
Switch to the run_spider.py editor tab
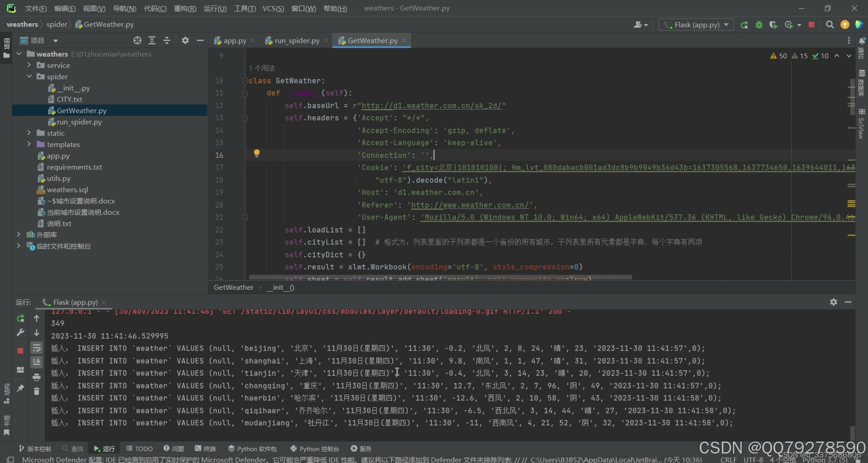point(296,40)
